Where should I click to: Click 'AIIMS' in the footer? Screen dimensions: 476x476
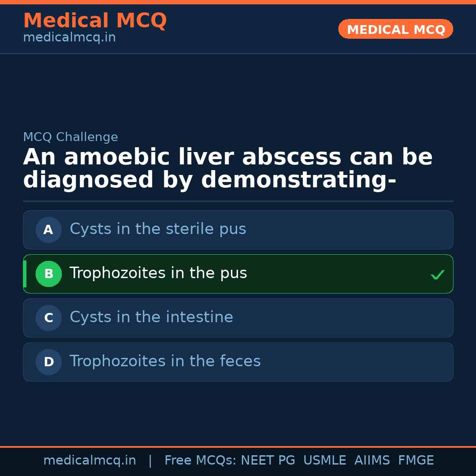coord(372,461)
